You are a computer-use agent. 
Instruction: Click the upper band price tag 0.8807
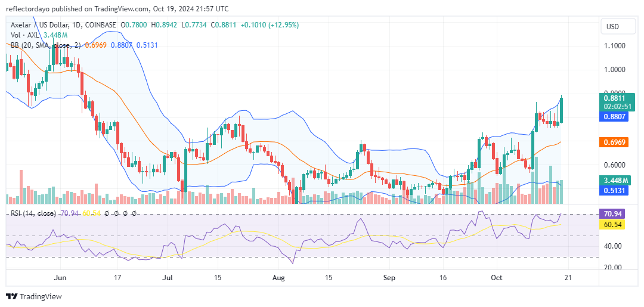point(614,117)
